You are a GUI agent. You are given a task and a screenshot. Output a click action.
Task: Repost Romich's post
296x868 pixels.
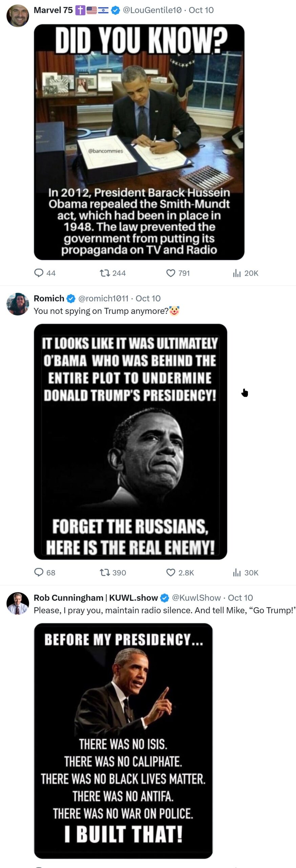tap(105, 572)
